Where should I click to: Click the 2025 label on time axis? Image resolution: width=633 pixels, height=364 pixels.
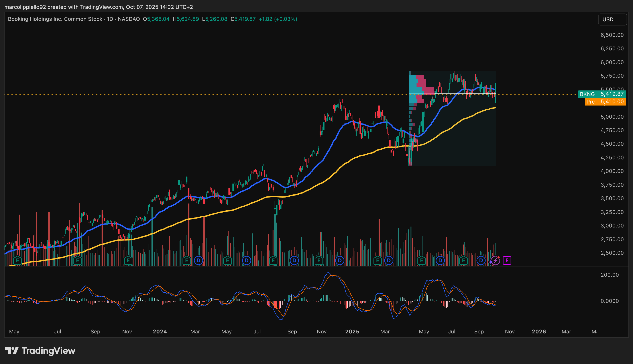352,331
